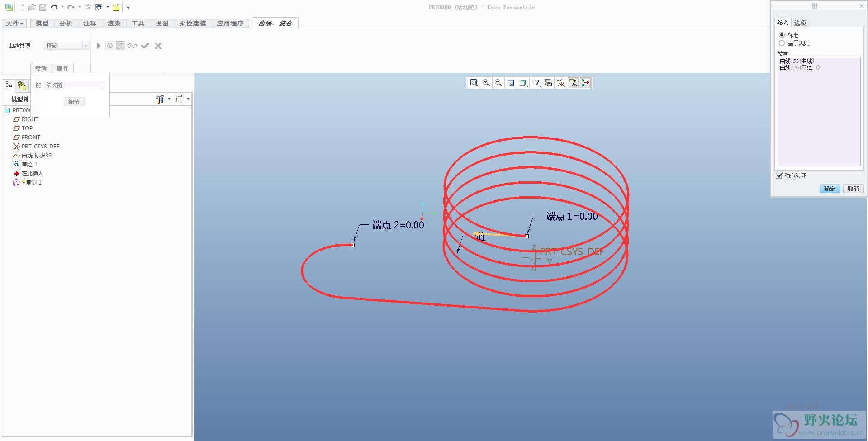Expand the redo history arrow
Image resolution: width=868 pixels, height=441 pixels.
click(79, 7)
